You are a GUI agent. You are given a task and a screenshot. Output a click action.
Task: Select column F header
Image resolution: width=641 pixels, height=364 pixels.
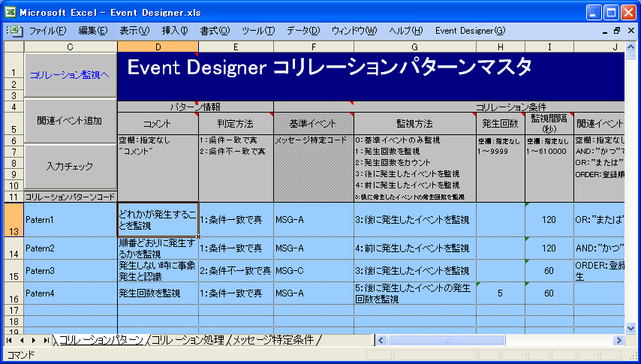point(314,47)
